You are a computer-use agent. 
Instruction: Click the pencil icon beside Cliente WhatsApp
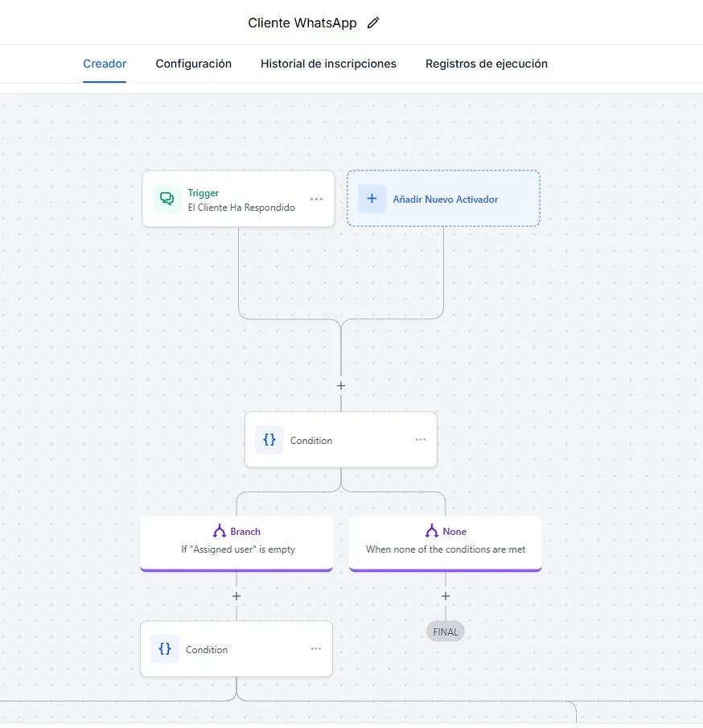coord(372,23)
